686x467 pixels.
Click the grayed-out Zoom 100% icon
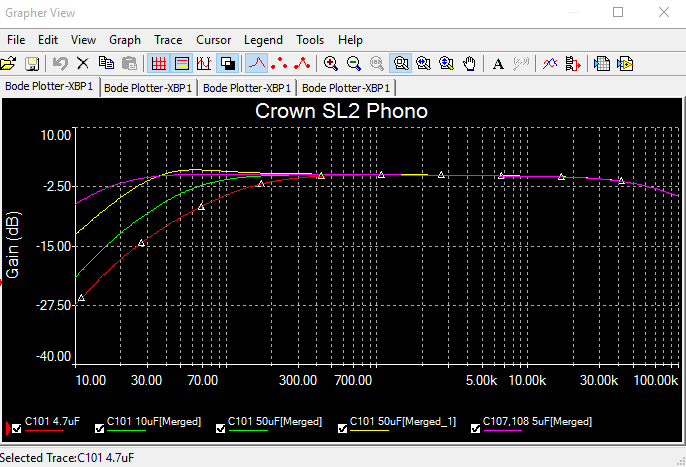[x=377, y=63]
